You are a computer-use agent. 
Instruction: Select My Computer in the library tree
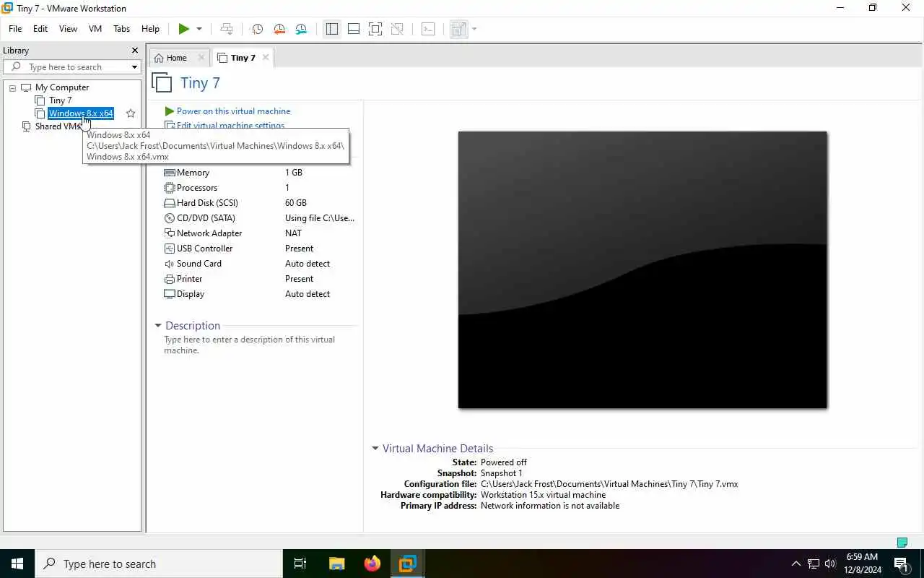coord(62,87)
